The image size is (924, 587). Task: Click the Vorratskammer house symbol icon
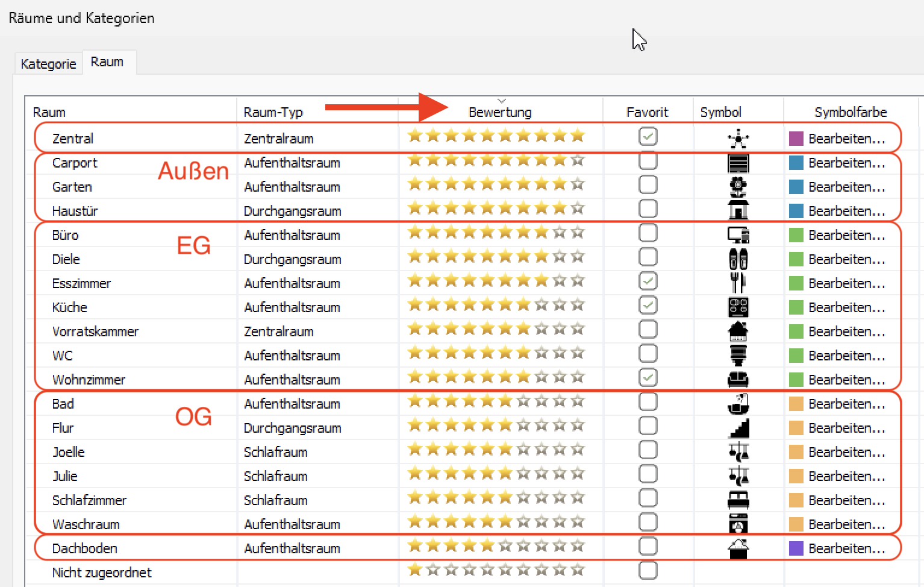click(738, 331)
